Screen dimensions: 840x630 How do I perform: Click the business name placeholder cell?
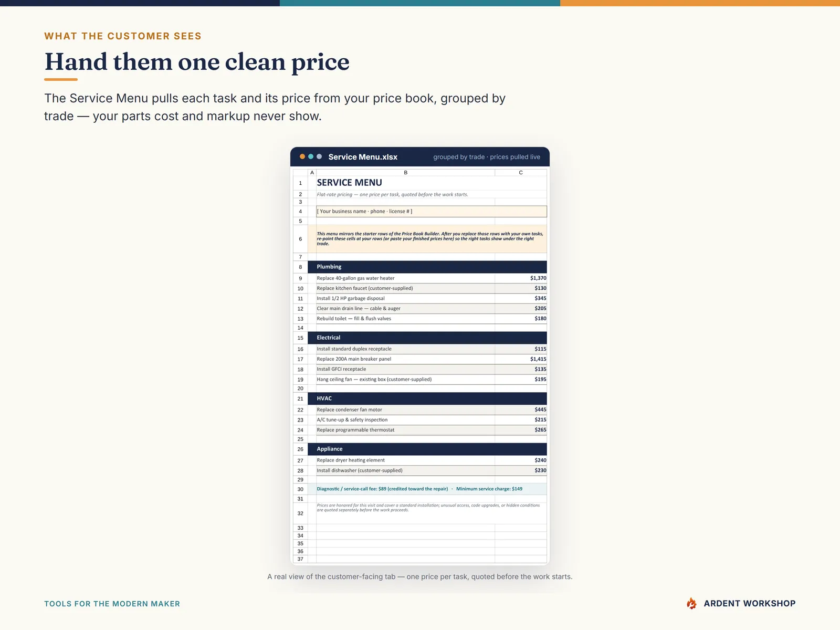pos(432,211)
